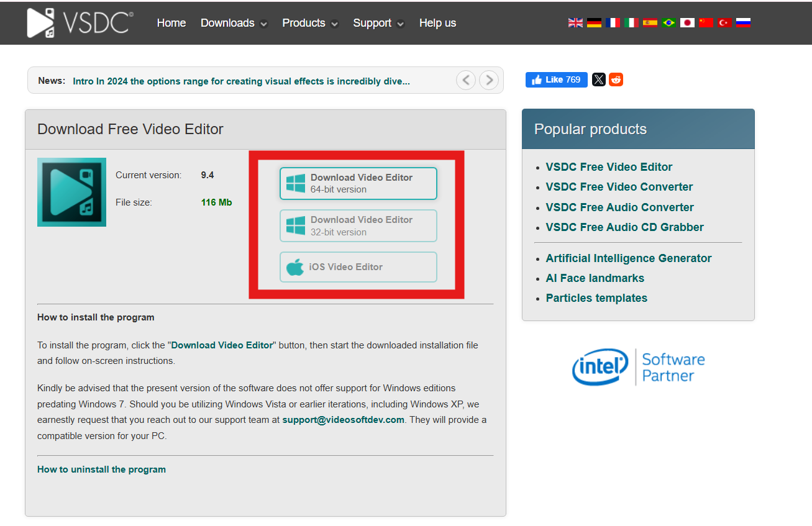This screenshot has height=526, width=812.
Task: Open the Home menu item
Action: click(171, 23)
